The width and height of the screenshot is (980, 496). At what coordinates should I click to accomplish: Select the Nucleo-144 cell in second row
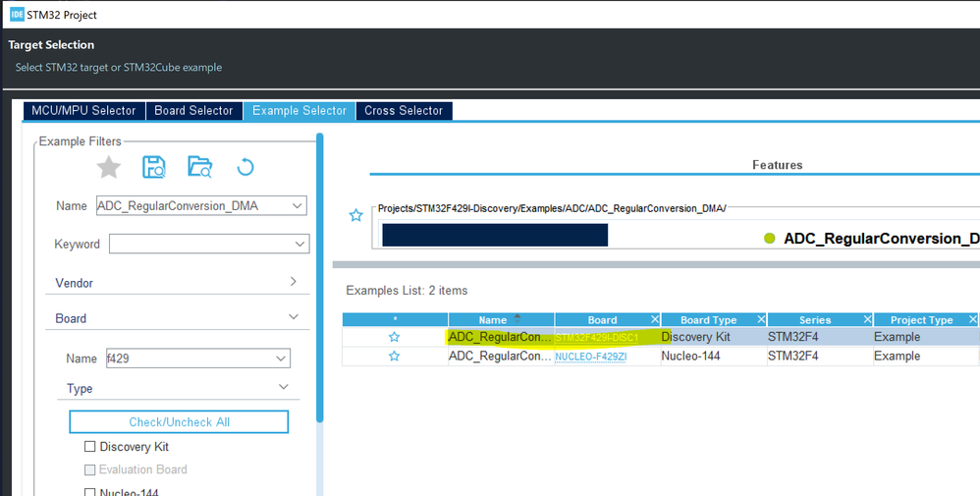pyautogui.click(x=714, y=356)
